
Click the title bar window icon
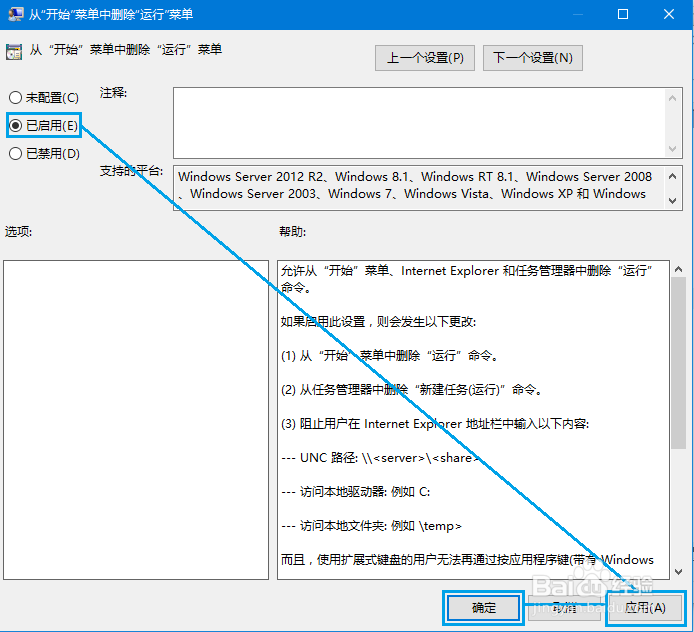click(x=15, y=14)
